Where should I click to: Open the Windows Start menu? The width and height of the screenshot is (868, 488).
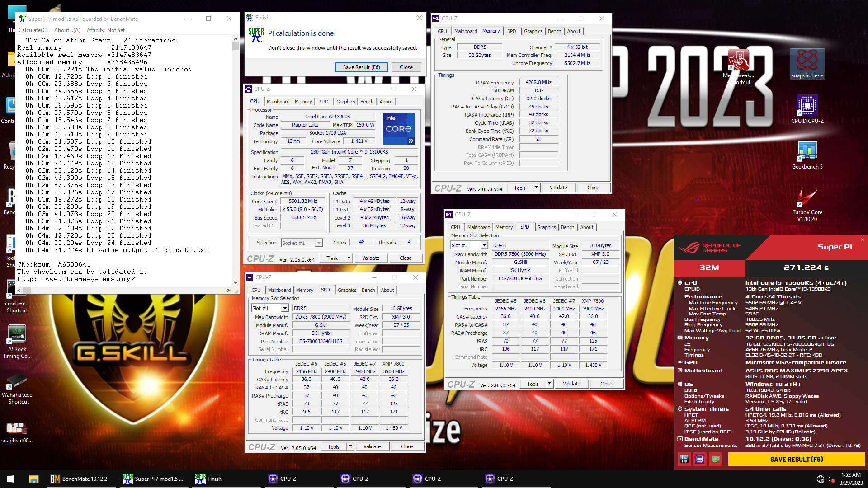tap(11, 479)
